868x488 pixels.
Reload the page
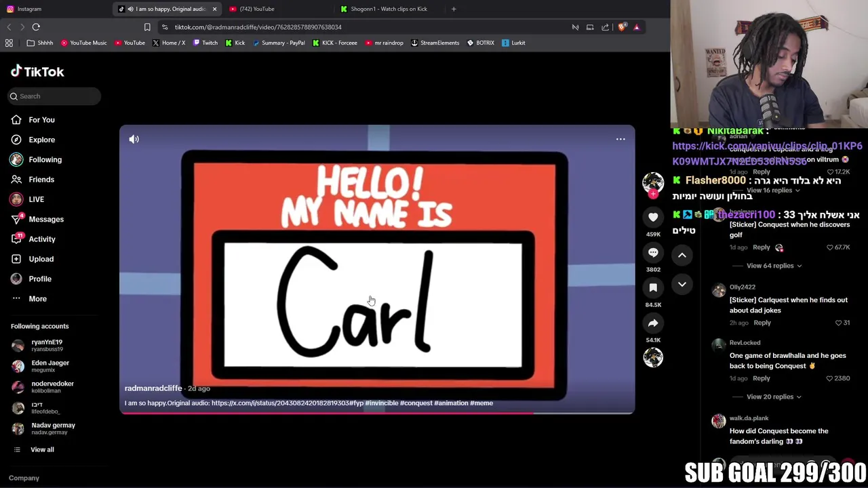pos(36,27)
